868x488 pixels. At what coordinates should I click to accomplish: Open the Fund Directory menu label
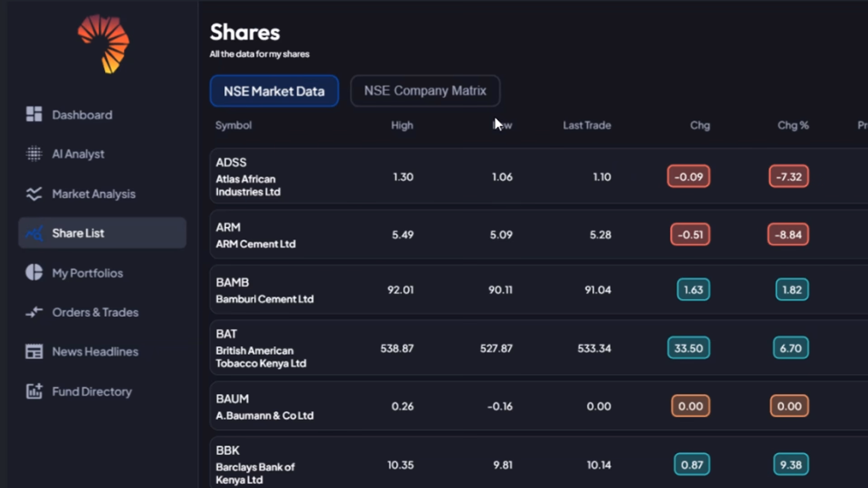coord(92,391)
